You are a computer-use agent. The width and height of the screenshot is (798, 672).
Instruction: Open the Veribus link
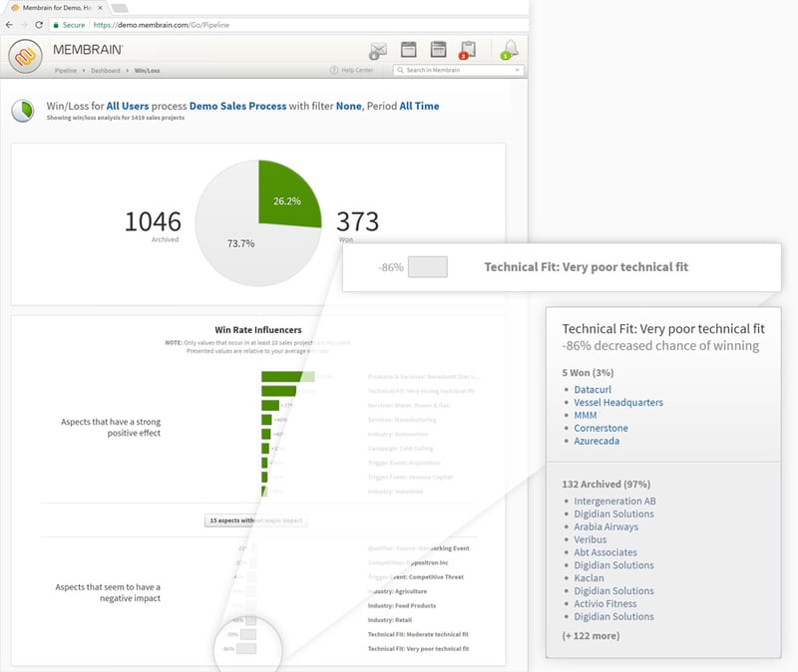591,539
